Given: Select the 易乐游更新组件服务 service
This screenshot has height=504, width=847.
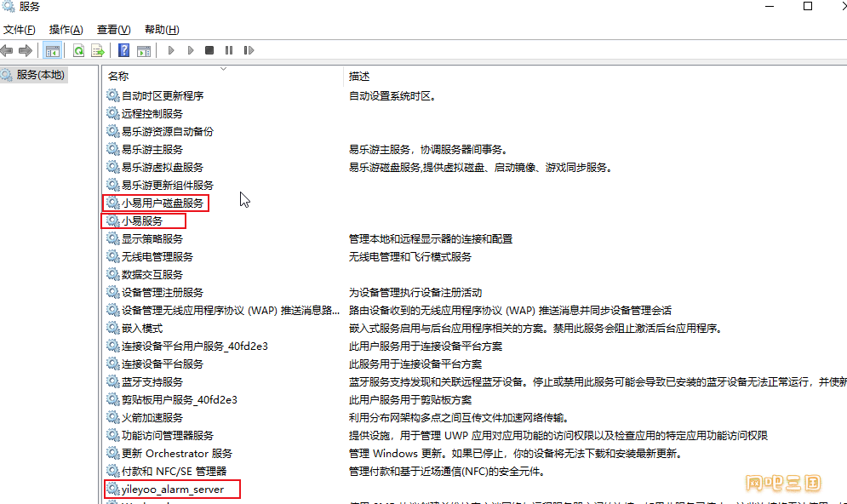Looking at the screenshot, I should pos(168,186).
